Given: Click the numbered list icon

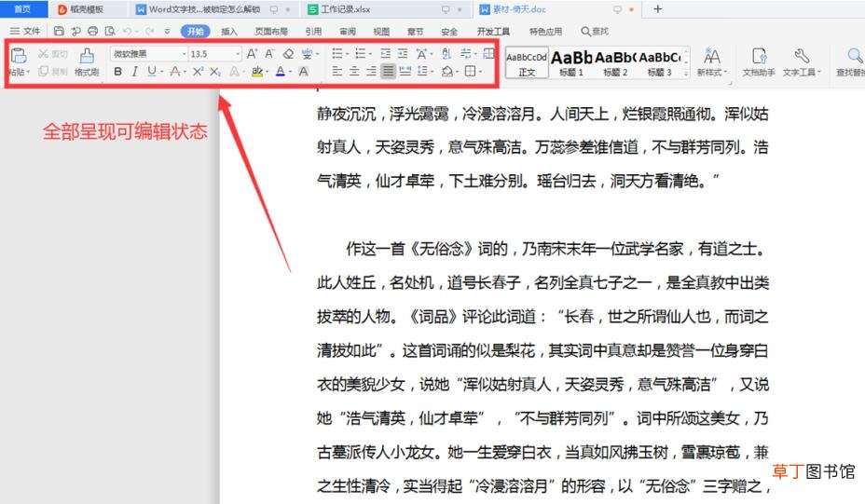Looking at the screenshot, I should 360,53.
